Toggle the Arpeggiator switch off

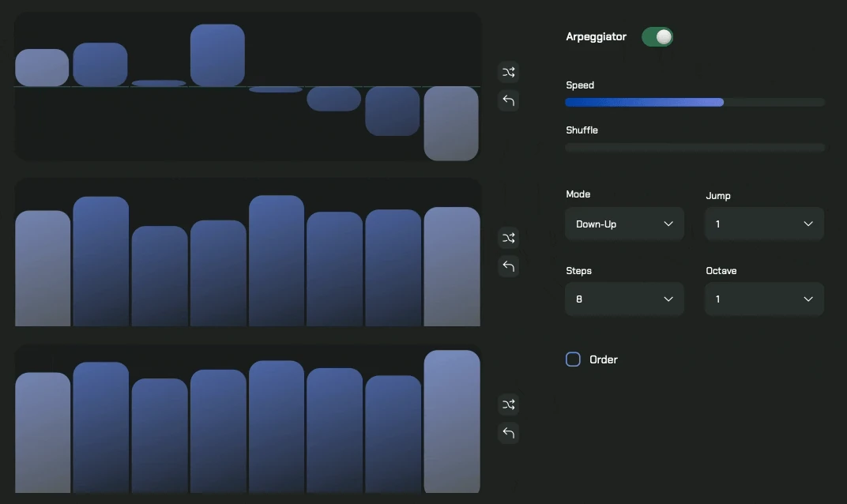pos(657,36)
